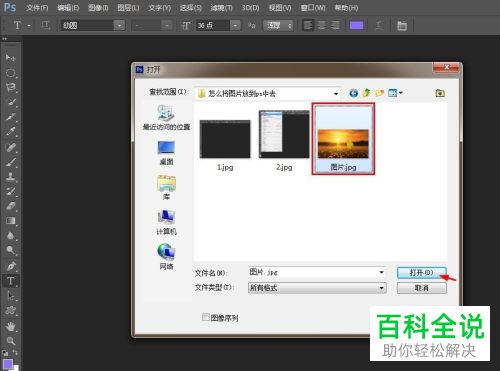
Task: Create a new folder in Open dialog
Action: (379, 93)
